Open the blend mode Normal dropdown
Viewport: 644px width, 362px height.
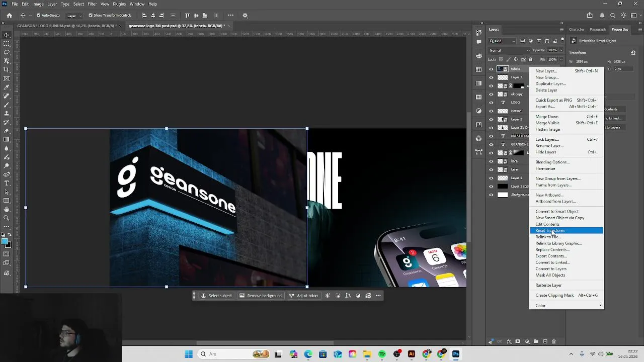[x=510, y=50]
